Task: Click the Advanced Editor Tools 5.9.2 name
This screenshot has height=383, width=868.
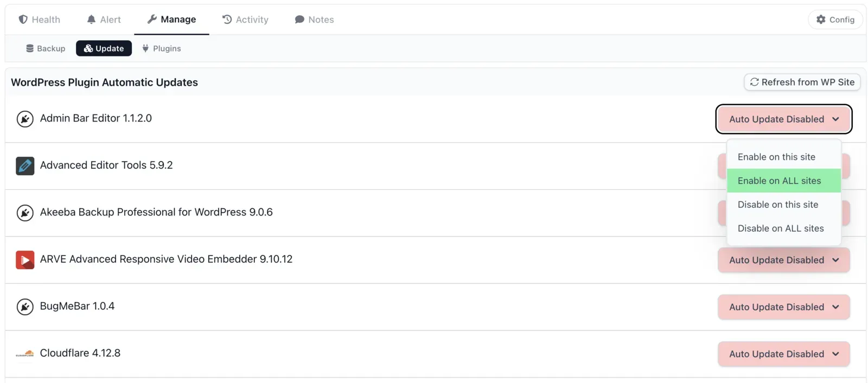Action: tap(106, 165)
